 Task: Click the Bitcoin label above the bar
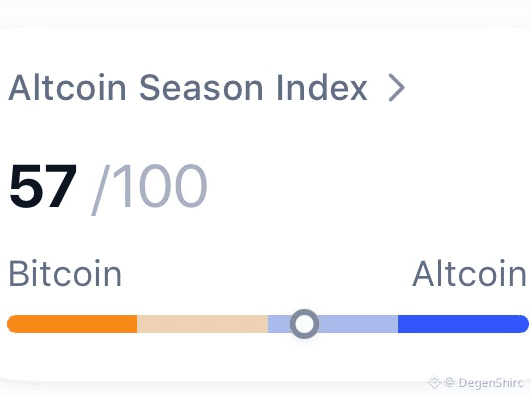point(65,273)
